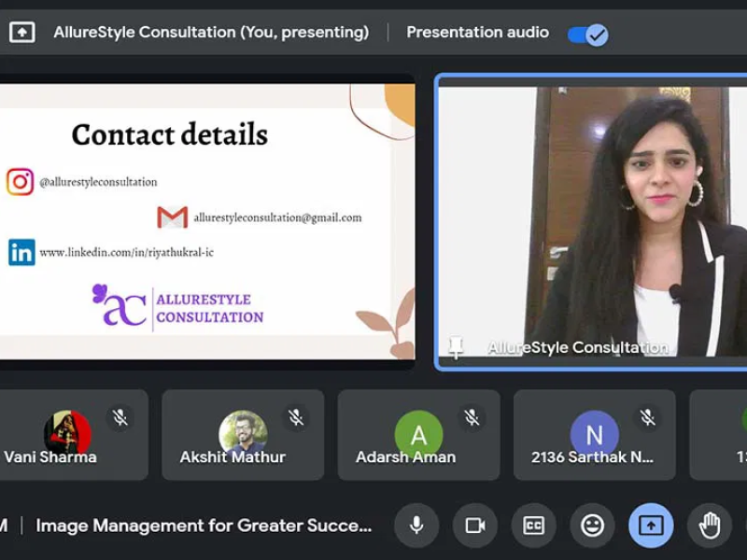Click Akshit Mathur's muted microphone icon
Screen dimensions: 747x560
pyautogui.click(x=296, y=417)
